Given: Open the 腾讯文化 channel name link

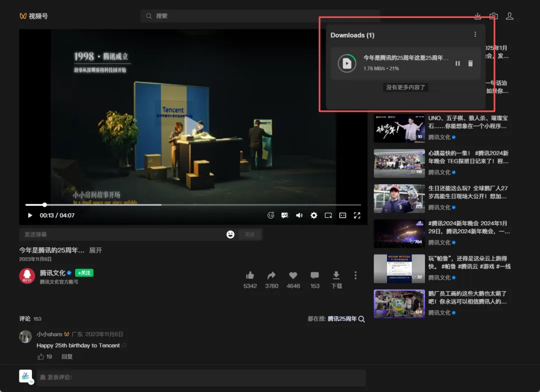Looking at the screenshot, I should tap(52, 273).
